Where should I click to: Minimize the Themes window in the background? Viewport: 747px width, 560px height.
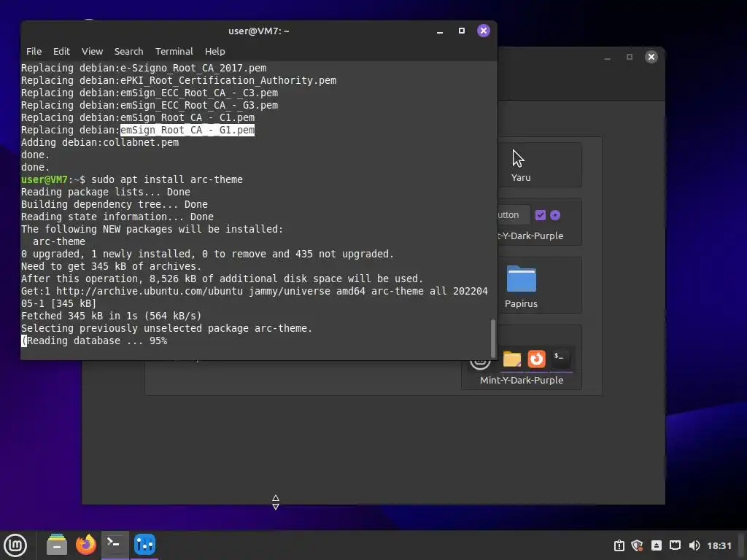[608, 57]
